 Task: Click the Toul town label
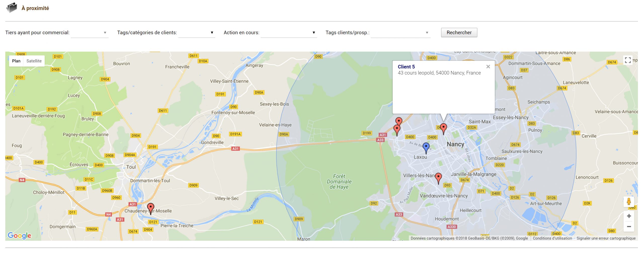tap(131, 167)
